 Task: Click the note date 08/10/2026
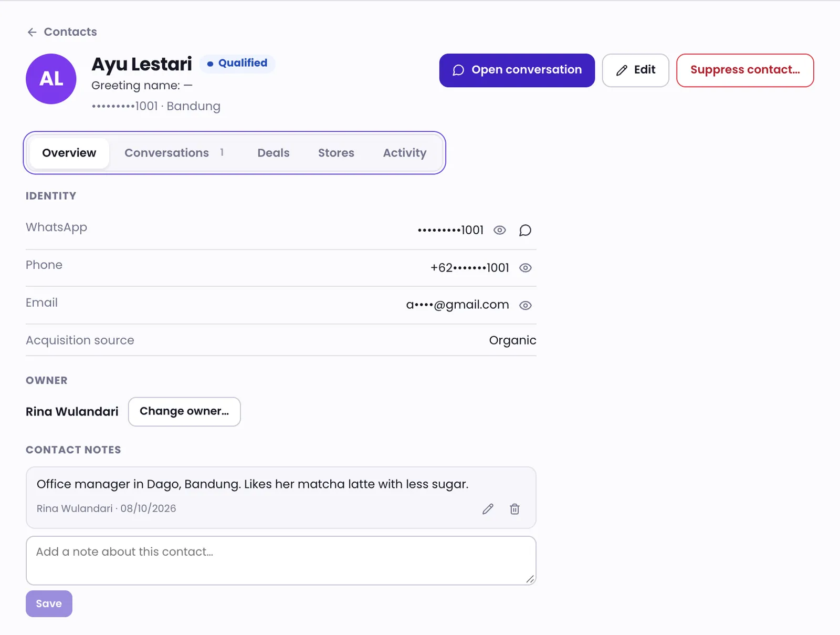(148, 508)
